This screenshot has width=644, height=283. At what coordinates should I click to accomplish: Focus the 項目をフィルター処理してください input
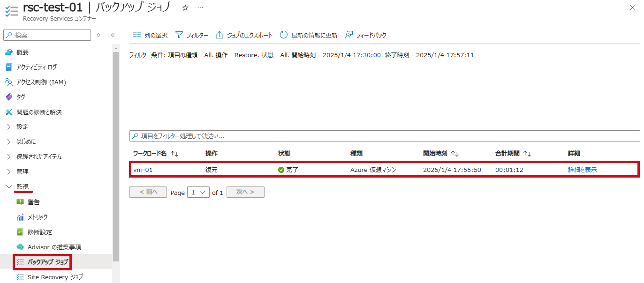coord(385,136)
